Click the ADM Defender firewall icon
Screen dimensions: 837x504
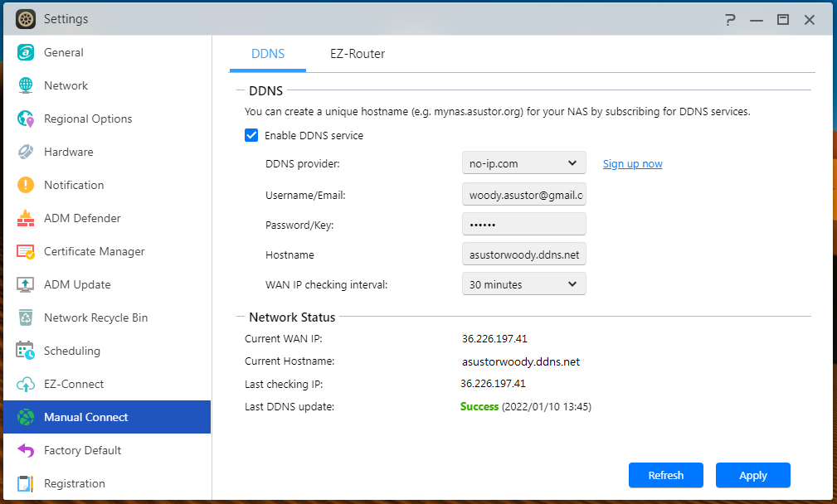[x=26, y=218]
